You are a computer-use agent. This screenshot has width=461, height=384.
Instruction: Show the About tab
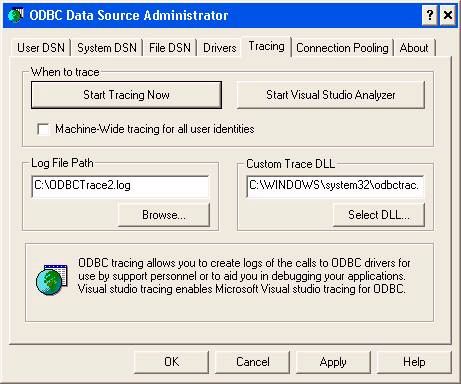click(x=414, y=48)
